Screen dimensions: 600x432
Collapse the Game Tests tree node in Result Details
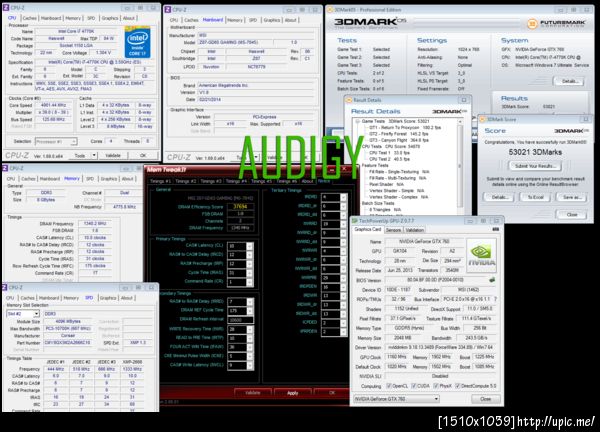[357, 121]
